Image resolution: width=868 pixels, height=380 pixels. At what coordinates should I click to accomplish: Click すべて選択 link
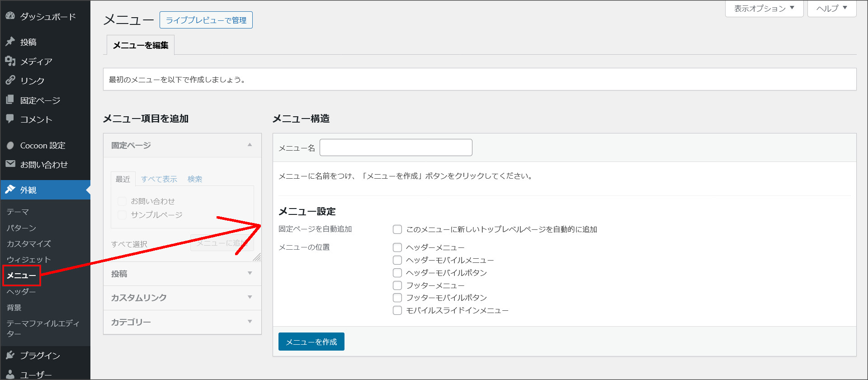[129, 244]
